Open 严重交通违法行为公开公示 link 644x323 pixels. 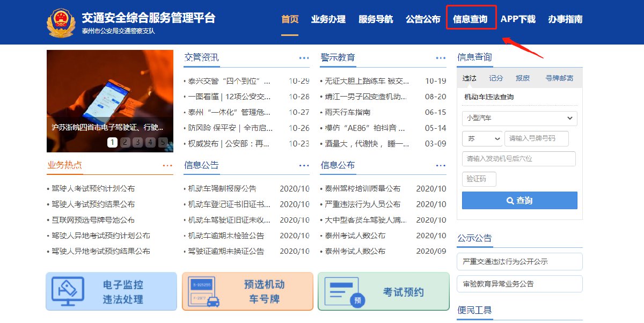pos(519,262)
